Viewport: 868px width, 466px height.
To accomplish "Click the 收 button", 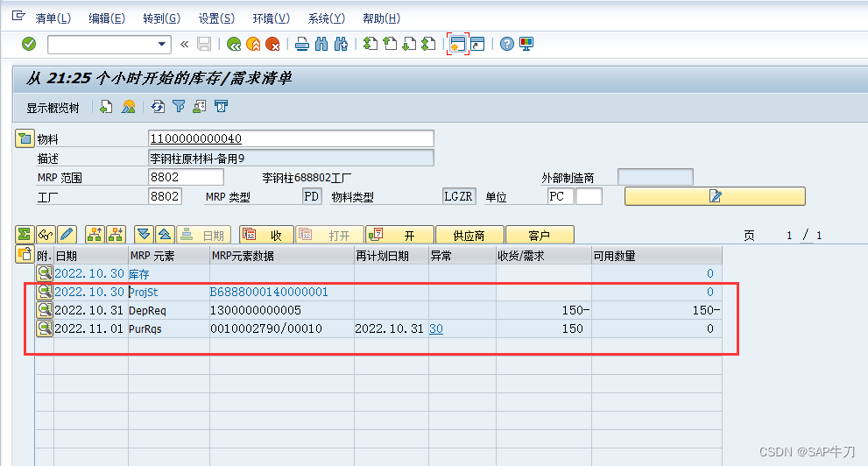I will (266, 235).
